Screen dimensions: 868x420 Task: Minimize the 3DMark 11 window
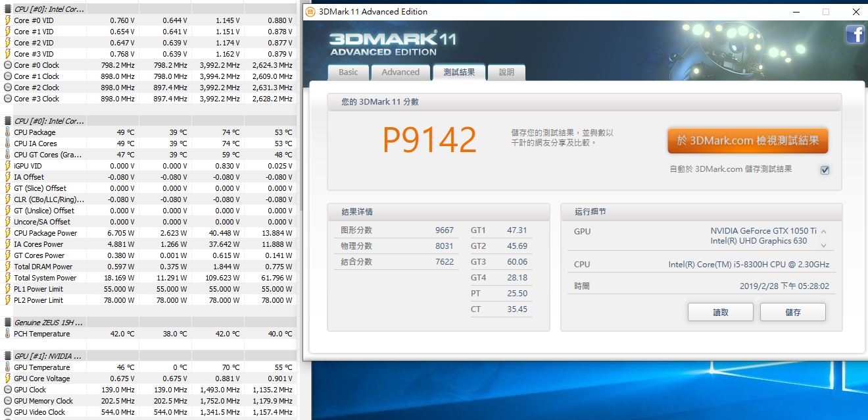796,12
